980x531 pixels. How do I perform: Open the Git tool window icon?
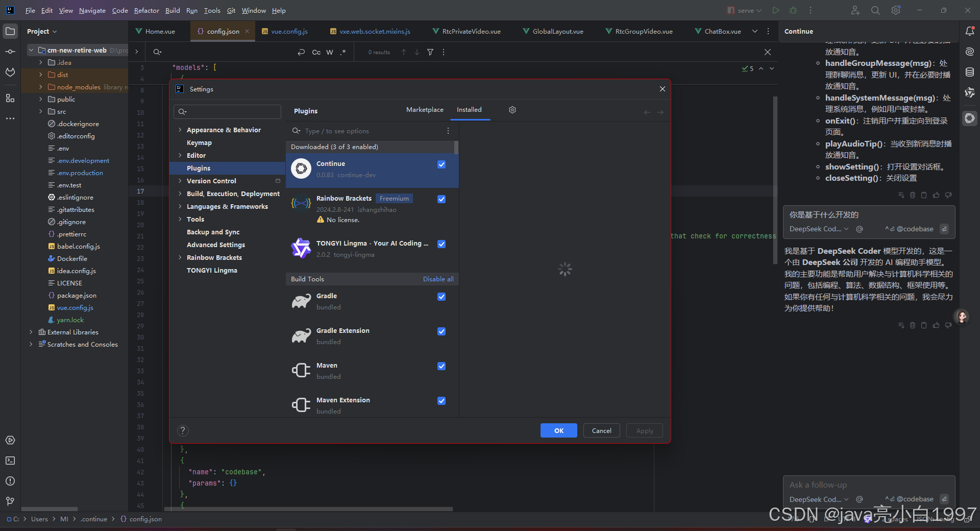[x=10, y=501]
